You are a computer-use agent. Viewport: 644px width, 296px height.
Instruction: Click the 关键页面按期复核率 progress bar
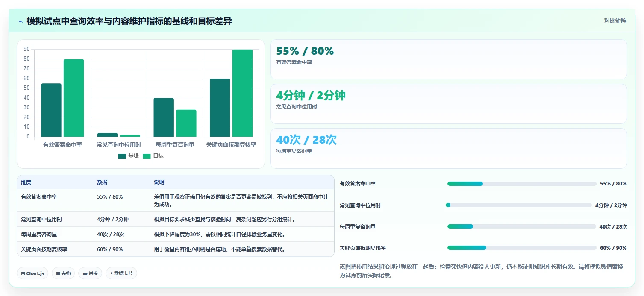tap(522, 248)
